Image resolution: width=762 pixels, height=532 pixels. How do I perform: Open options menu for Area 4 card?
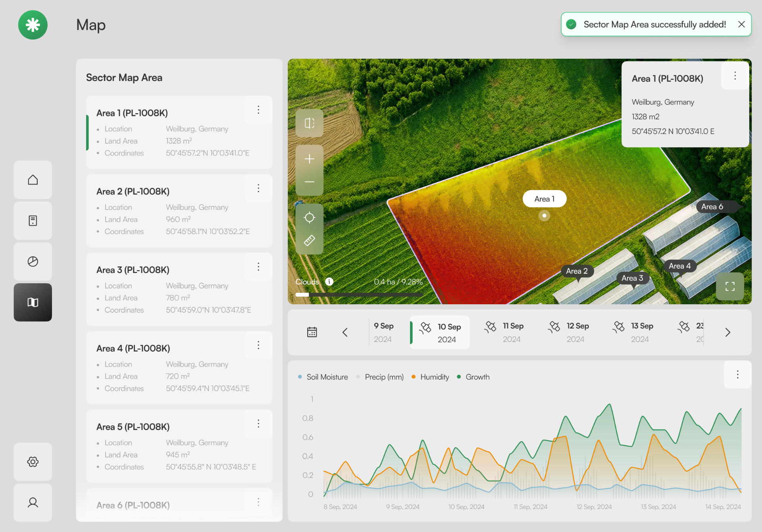(258, 345)
